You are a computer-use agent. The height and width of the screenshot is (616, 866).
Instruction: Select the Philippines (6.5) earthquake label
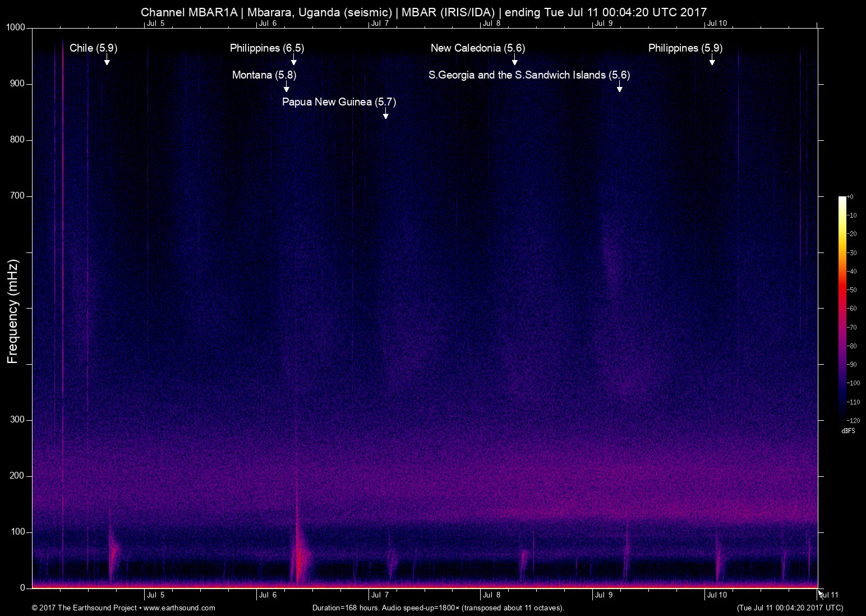267,48
